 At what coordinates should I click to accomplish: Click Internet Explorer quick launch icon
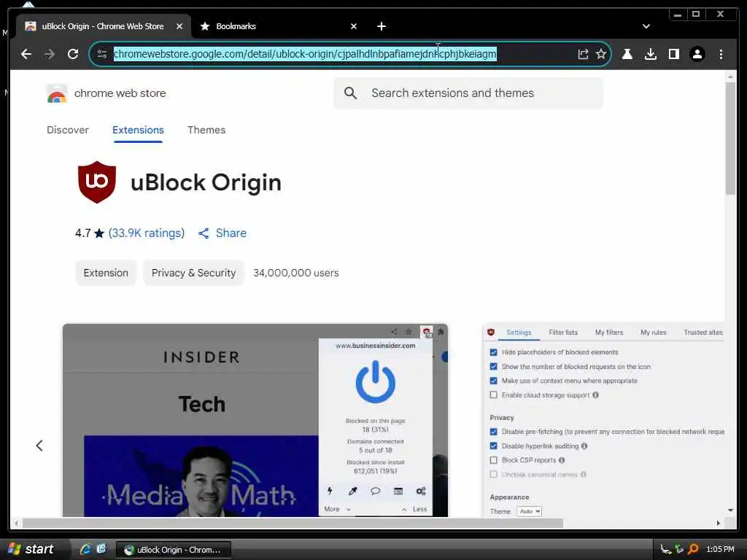click(85, 549)
